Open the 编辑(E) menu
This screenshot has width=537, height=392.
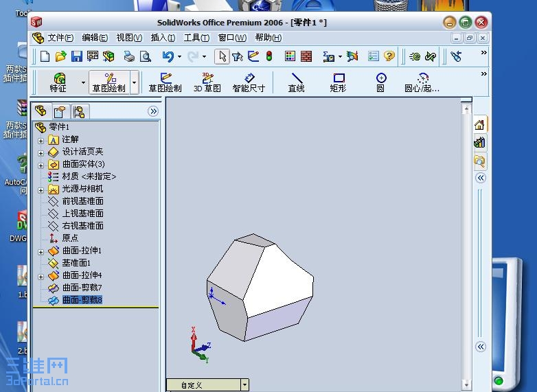(x=95, y=38)
